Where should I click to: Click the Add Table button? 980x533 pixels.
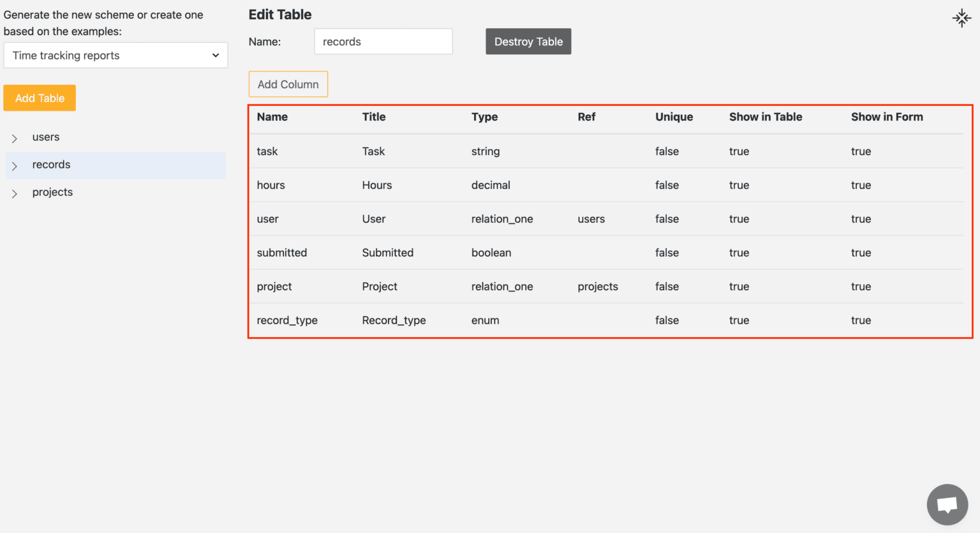40,98
